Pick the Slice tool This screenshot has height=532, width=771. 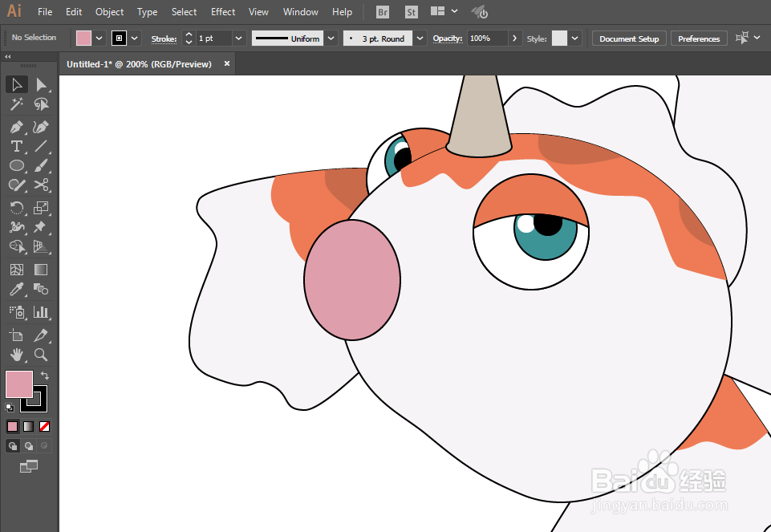click(41, 335)
